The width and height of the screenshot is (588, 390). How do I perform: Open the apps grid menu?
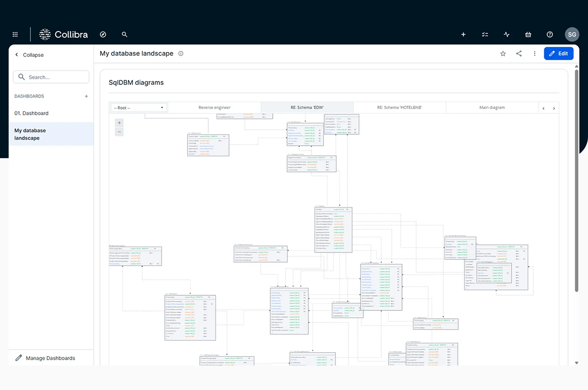[x=15, y=34]
